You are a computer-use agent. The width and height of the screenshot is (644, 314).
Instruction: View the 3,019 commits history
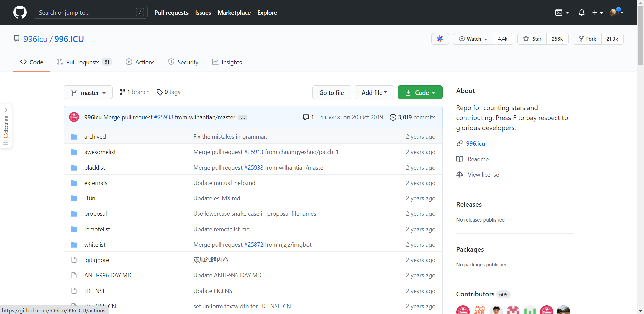click(413, 117)
